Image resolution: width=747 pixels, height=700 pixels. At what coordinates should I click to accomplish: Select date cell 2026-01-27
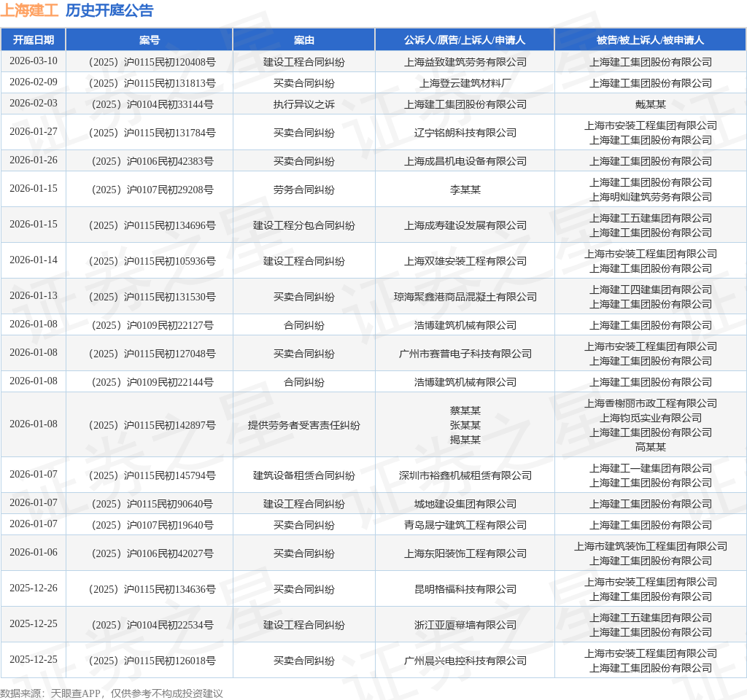pyautogui.click(x=34, y=131)
